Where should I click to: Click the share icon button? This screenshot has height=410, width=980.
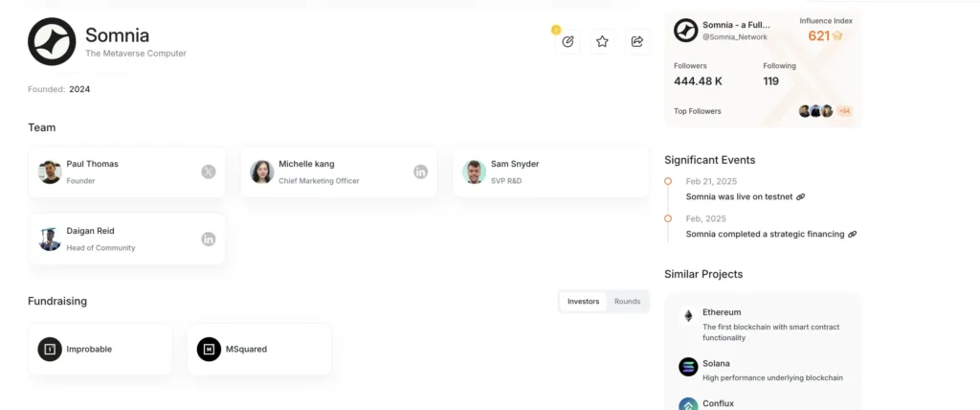click(x=636, y=41)
